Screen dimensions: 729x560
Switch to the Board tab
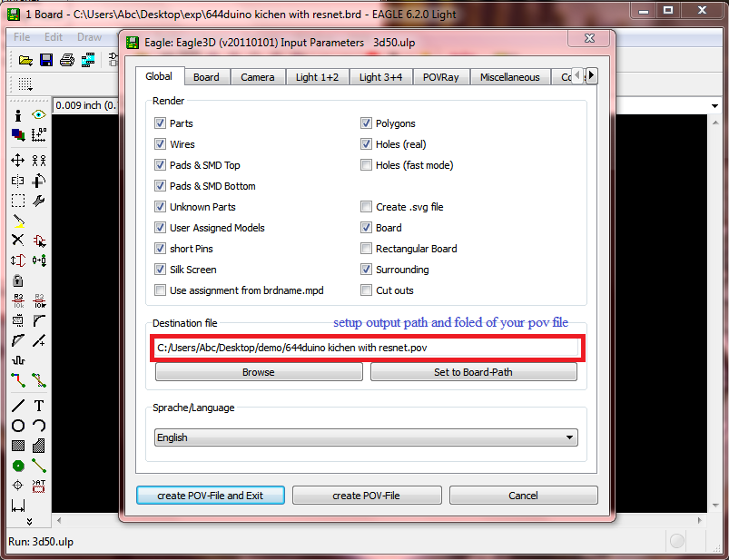pyautogui.click(x=206, y=77)
